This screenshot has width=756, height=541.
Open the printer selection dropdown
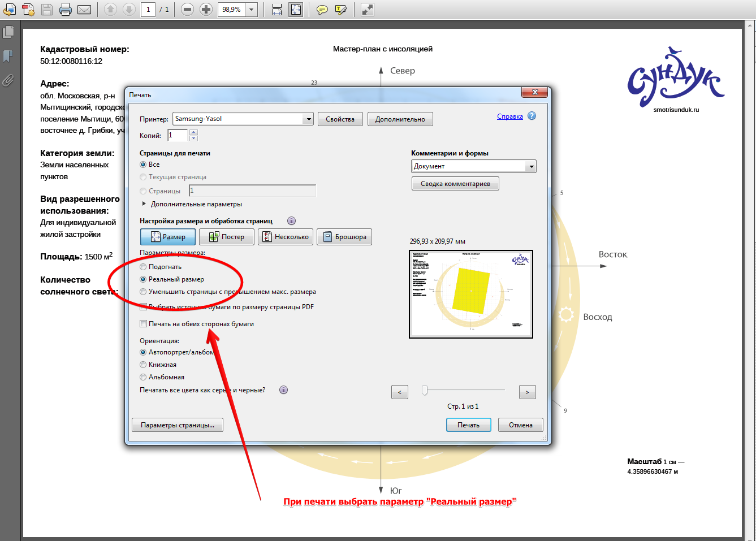pyautogui.click(x=308, y=119)
